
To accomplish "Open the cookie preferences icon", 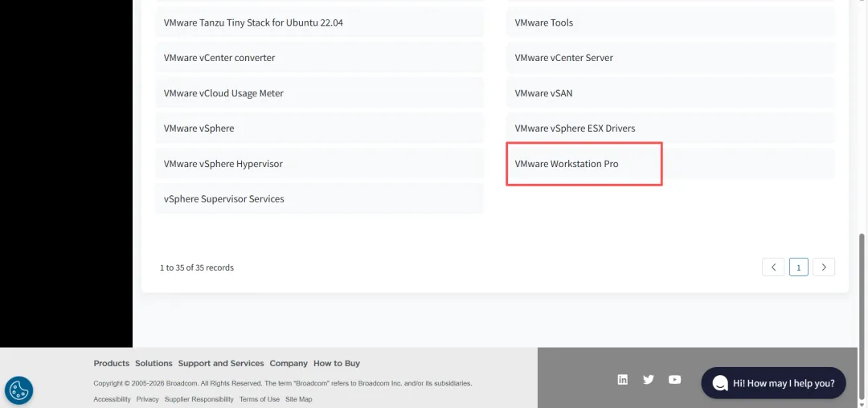I will pos(18,390).
